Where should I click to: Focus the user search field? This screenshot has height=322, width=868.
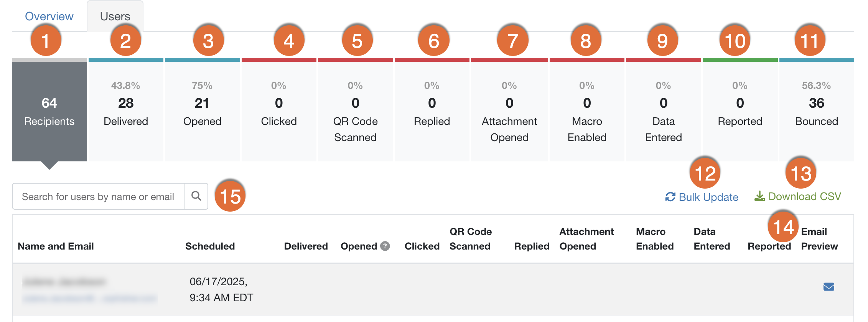tap(98, 196)
